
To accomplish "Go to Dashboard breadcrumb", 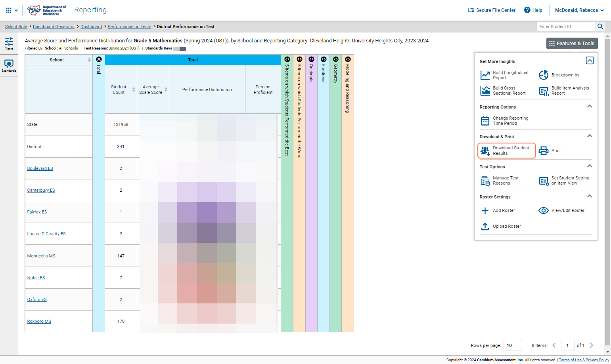I will (x=91, y=27).
